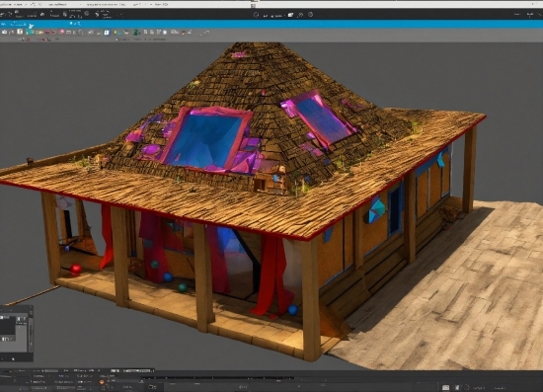Click the palette-shaped icon in the dark toolbar

300,15
